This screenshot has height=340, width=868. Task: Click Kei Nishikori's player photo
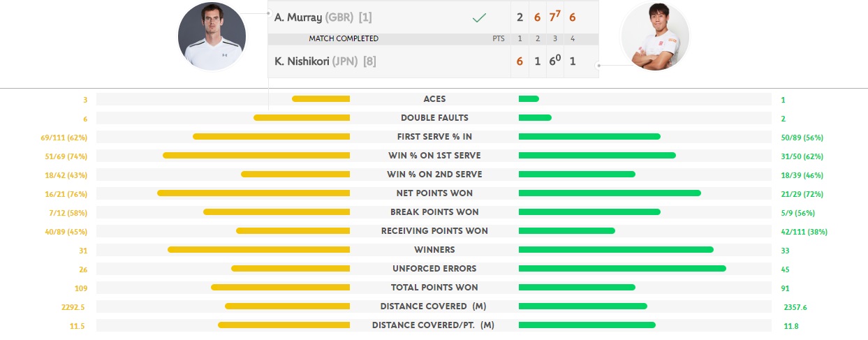pyautogui.click(x=655, y=36)
